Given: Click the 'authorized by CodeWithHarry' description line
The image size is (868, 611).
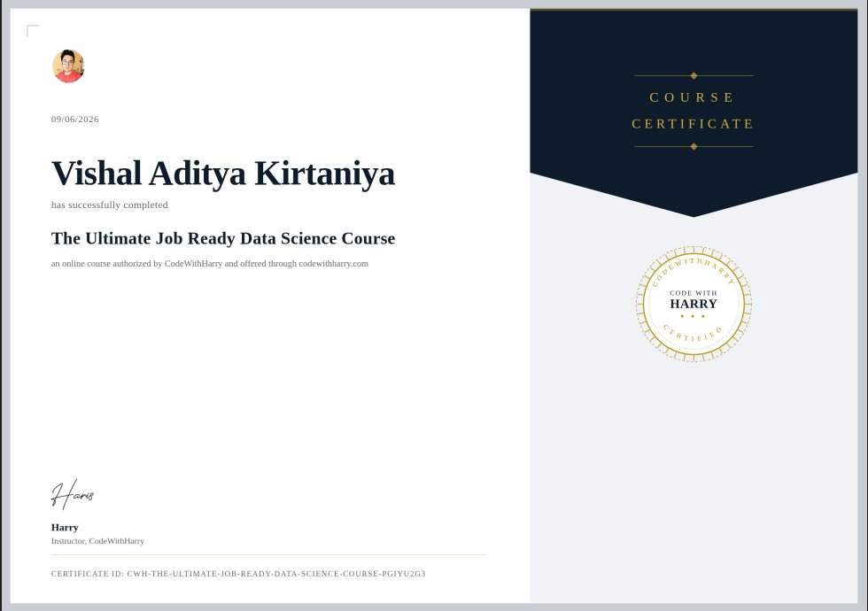Looking at the screenshot, I should coord(210,264).
